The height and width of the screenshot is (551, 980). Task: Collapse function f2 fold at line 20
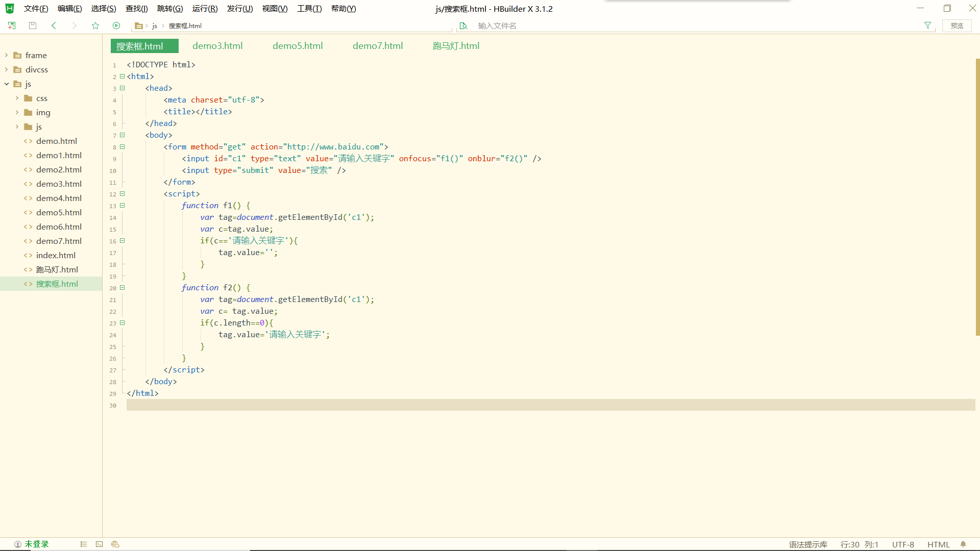click(x=122, y=288)
